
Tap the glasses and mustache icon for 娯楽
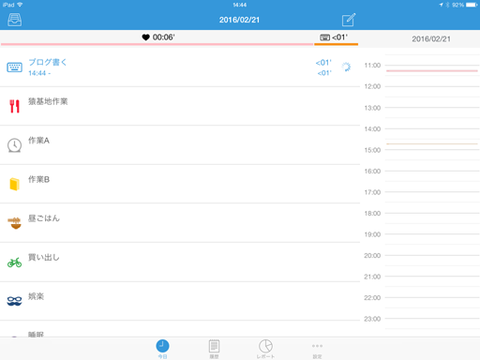14,301
